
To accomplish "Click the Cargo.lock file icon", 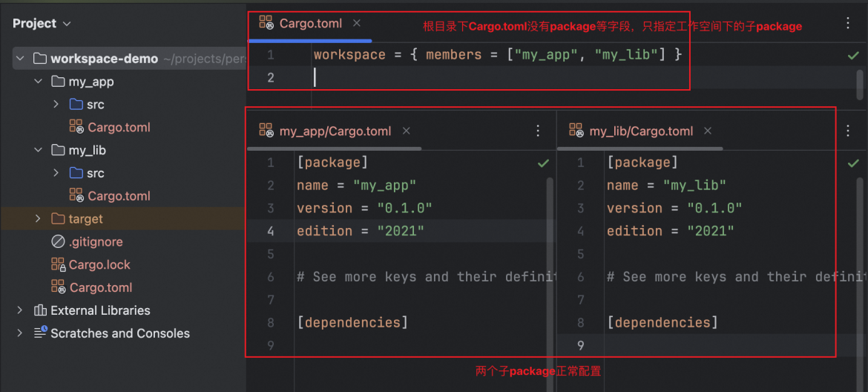I will (x=58, y=264).
